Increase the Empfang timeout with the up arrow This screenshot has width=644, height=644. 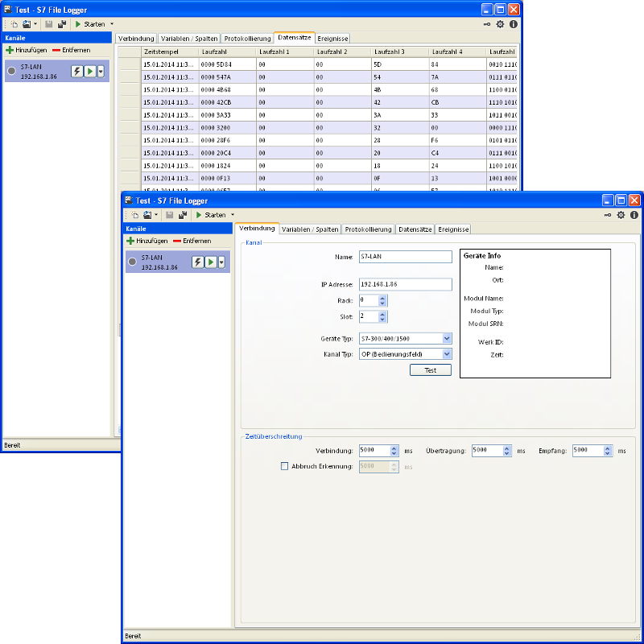click(x=608, y=448)
